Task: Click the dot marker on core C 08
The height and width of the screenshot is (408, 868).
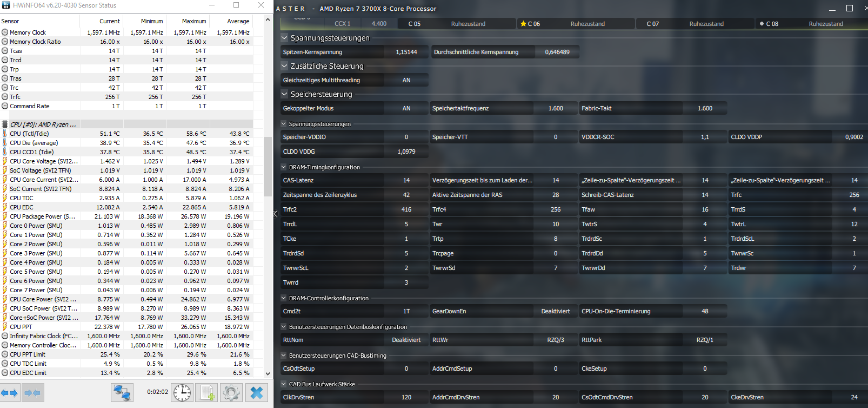Action: (762, 24)
